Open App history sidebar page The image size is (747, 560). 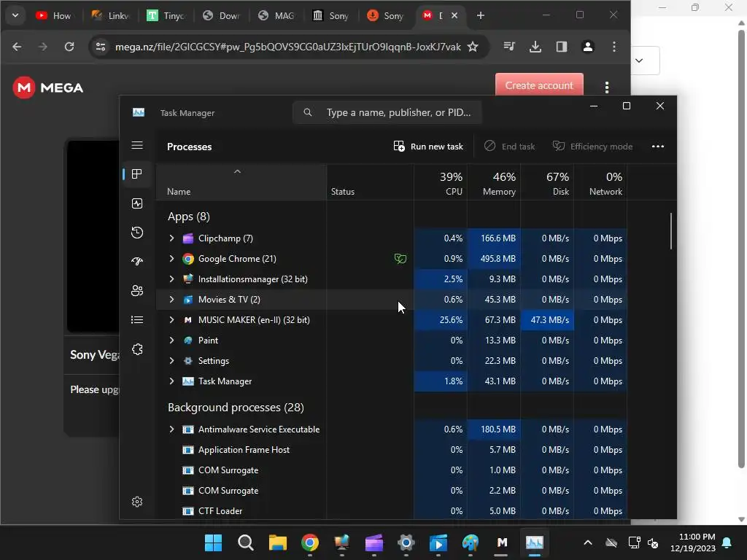pyautogui.click(x=137, y=233)
